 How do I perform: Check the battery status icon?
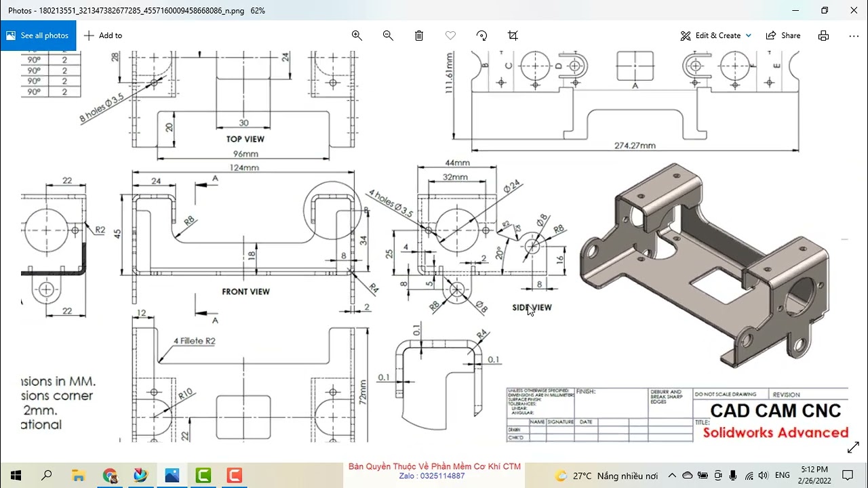coord(703,476)
